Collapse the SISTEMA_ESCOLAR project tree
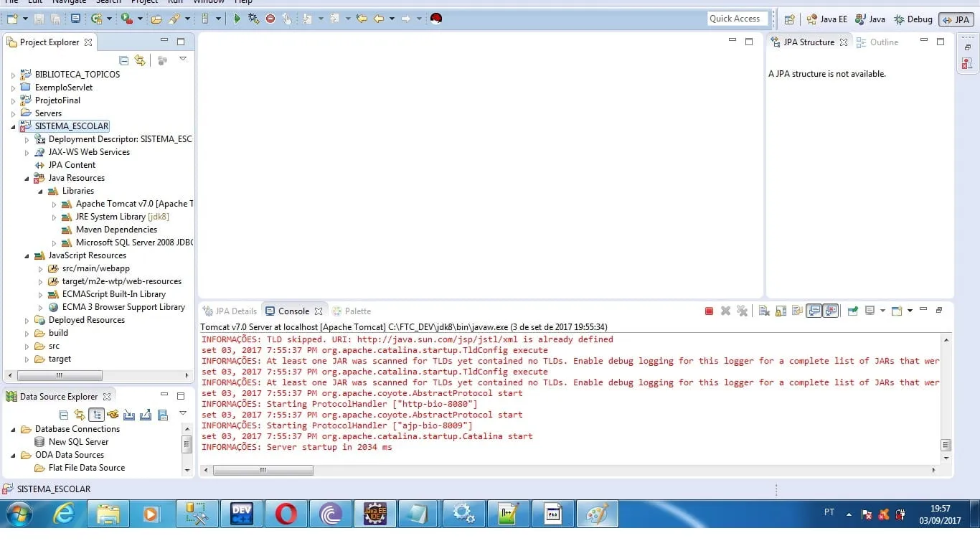Viewport: 980px width, 551px height. [x=13, y=127]
